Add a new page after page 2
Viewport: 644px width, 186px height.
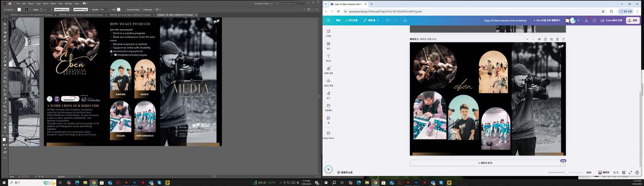[563, 39]
